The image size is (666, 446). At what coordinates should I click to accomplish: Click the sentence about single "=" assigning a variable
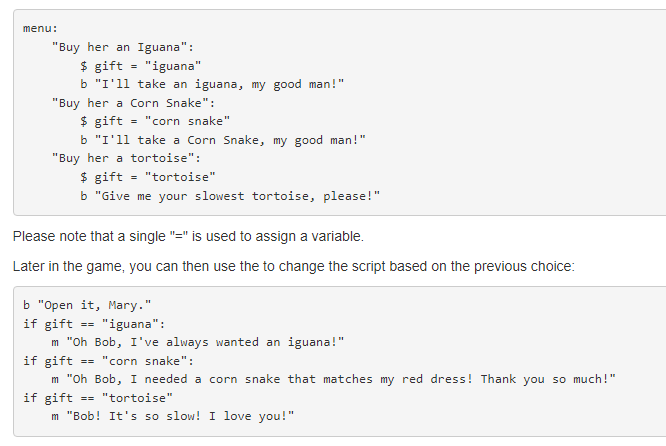(188, 236)
